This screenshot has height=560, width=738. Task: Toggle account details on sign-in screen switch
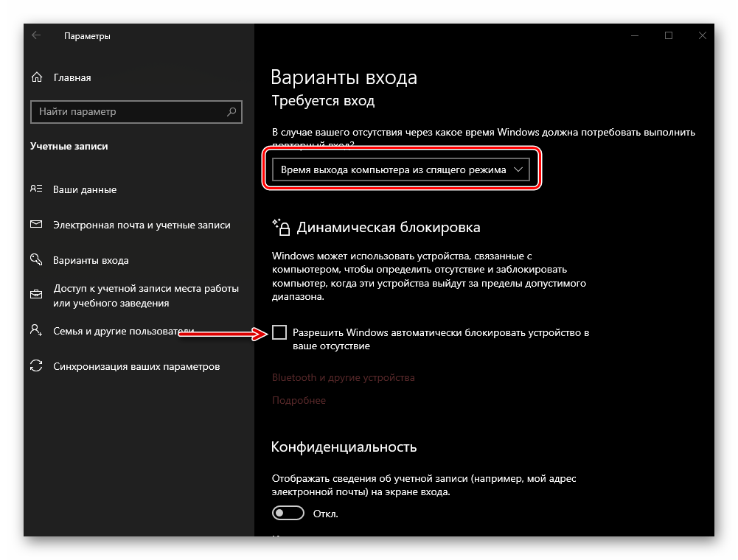coord(288,513)
